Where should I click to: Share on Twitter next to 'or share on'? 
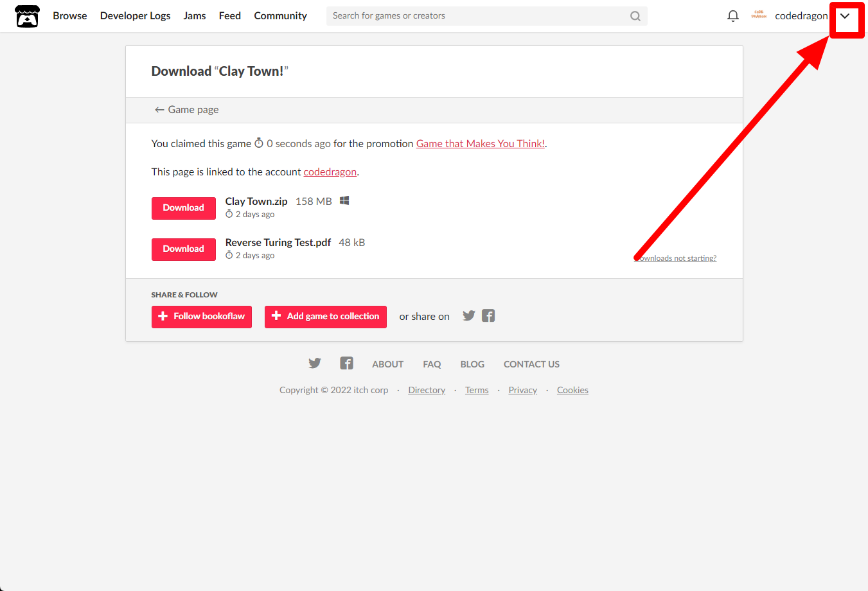(x=469, y=315)
